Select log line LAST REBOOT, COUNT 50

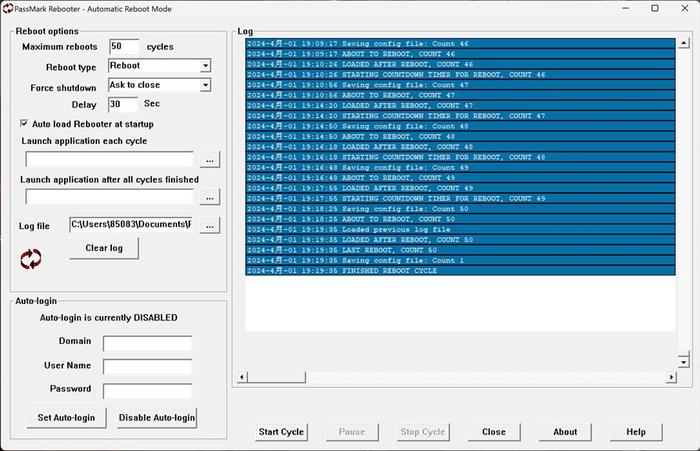coord(460,250)
